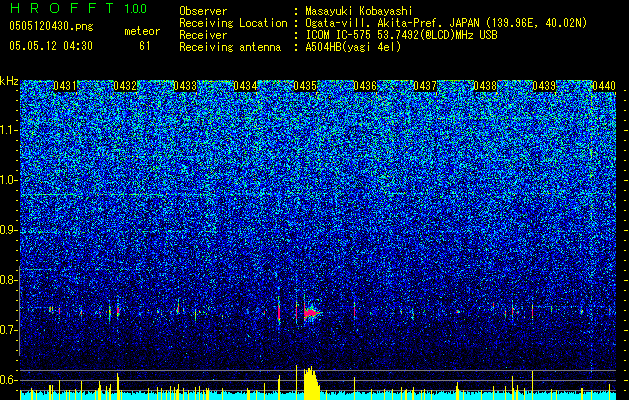This screenshot has width=629, height=400.
Task: Click the 1.1 kHz axis label
Action: click(x=8, y=130)
